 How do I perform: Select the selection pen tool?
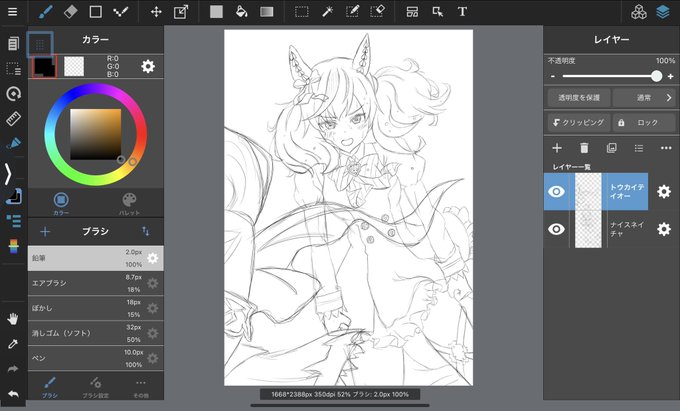(352, 12)
